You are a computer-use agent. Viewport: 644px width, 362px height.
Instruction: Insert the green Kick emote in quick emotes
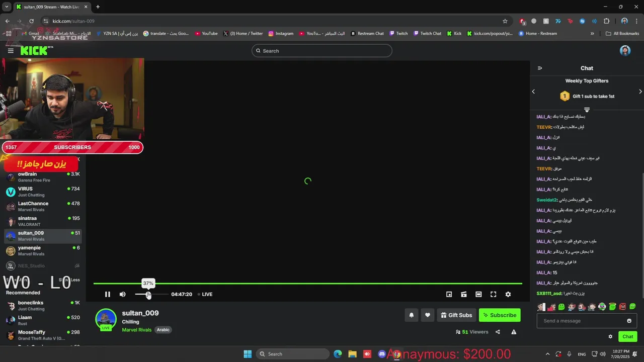[x=561, y=307]
